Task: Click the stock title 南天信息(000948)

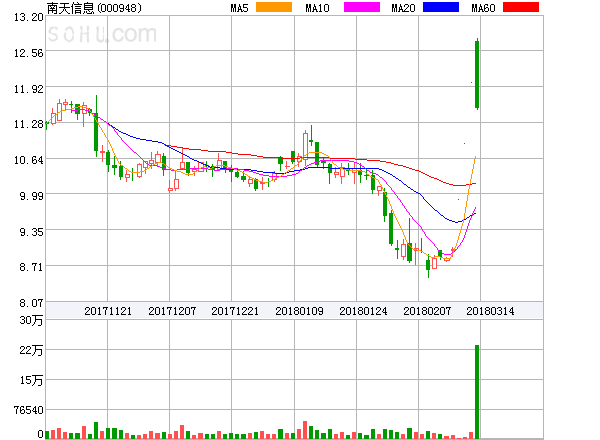Action: (94, 8)
